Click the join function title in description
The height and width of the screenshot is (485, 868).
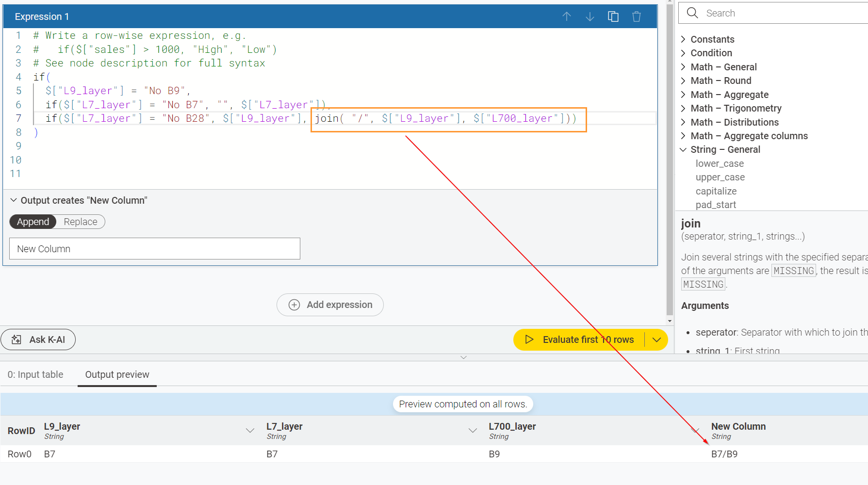(690, 224)
